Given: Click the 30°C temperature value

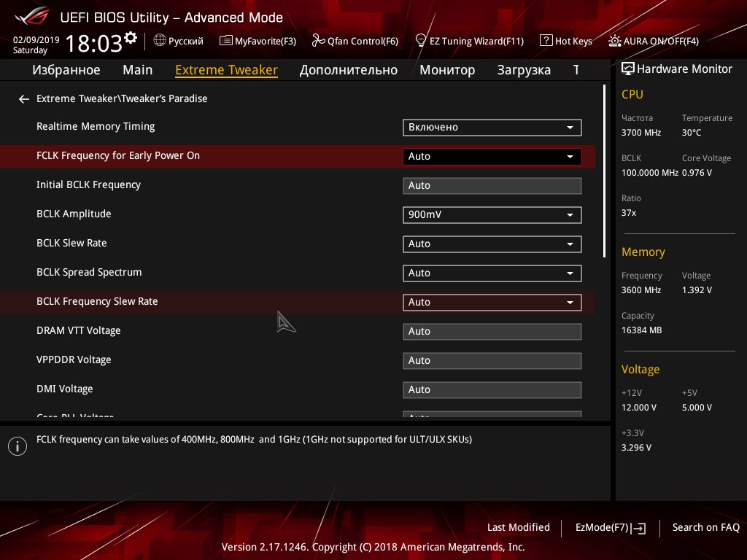Looking at the screenshot, I should [692, 133].
